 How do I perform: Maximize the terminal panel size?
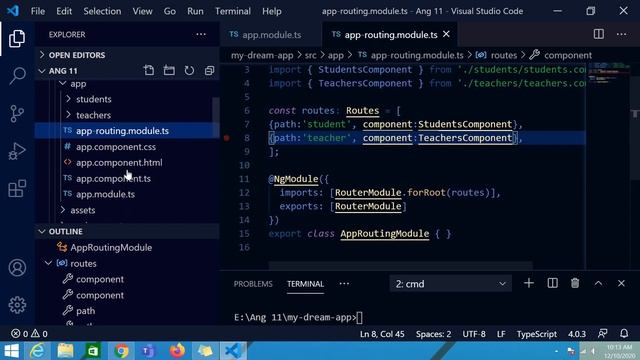(598, 283)
